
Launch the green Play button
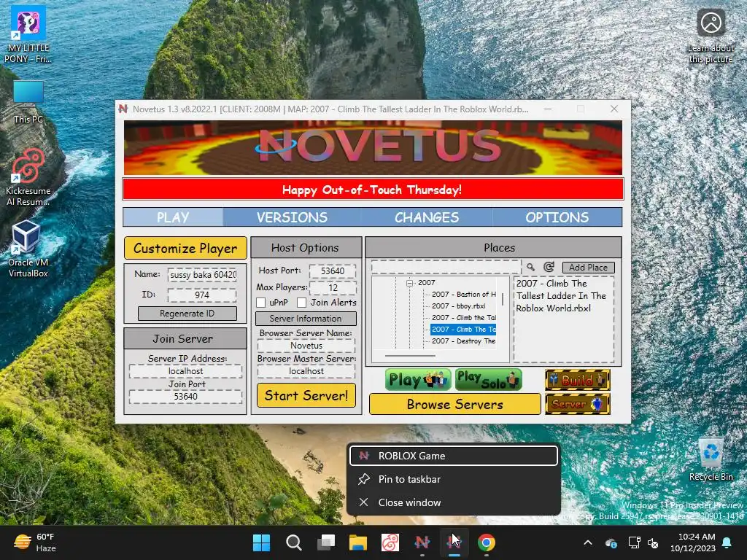click(x=418, y=380)
